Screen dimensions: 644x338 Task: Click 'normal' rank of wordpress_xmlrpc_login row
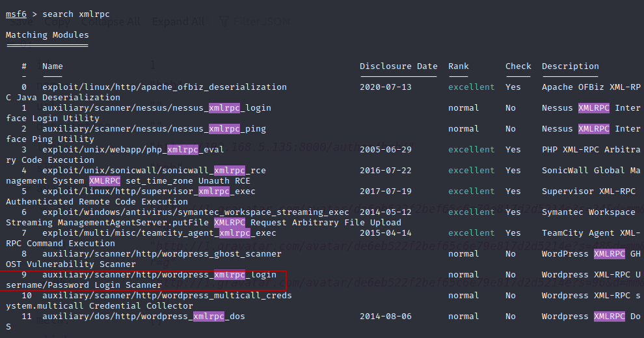[464, 275]
